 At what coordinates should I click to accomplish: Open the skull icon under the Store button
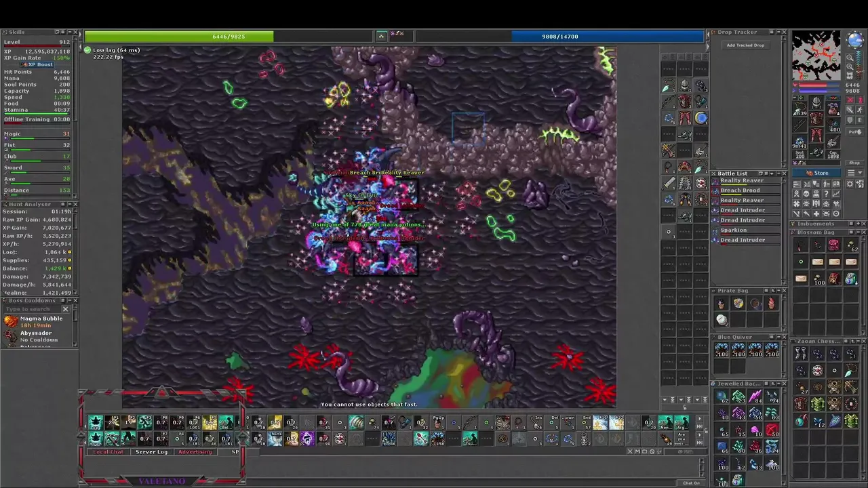pyautogui.click(x=806, y=192)
